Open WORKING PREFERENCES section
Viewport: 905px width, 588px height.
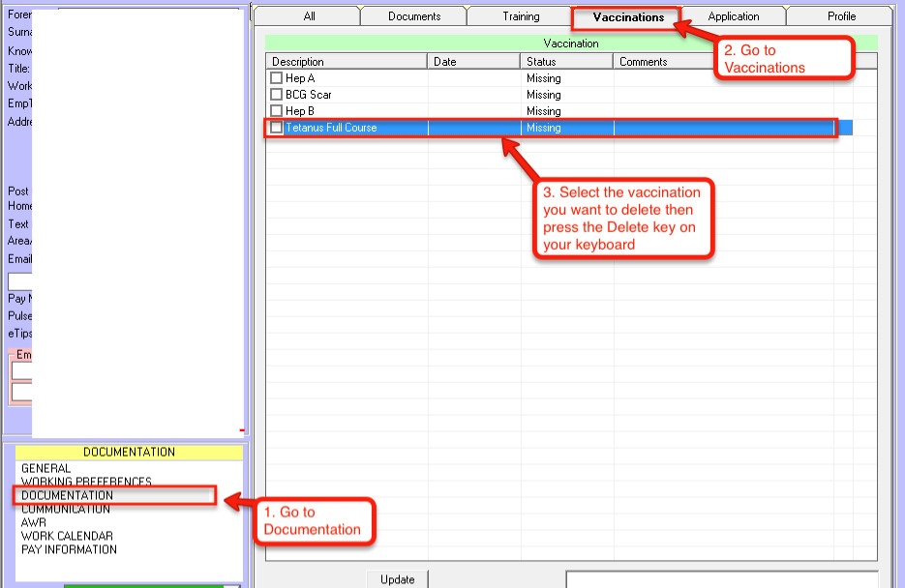(86, 482)
